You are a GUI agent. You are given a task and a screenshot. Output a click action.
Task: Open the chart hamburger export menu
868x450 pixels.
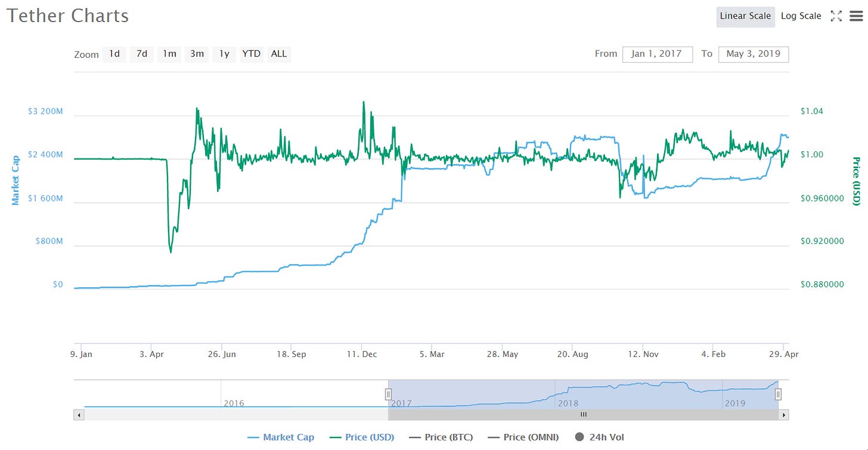coord(856,16)
